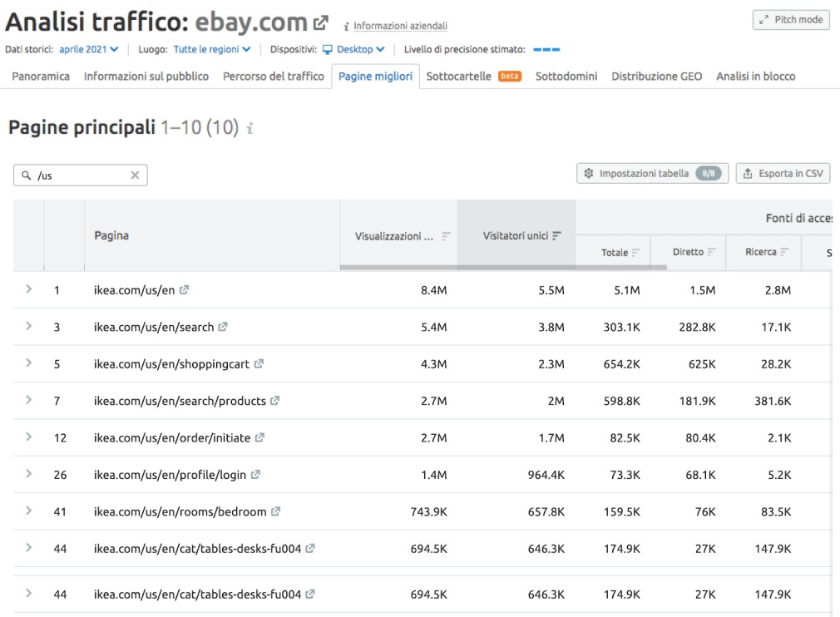Select the 5.5M unique visitors cell
This screenshot has width=840, height=617.
(x=551, y=290)
